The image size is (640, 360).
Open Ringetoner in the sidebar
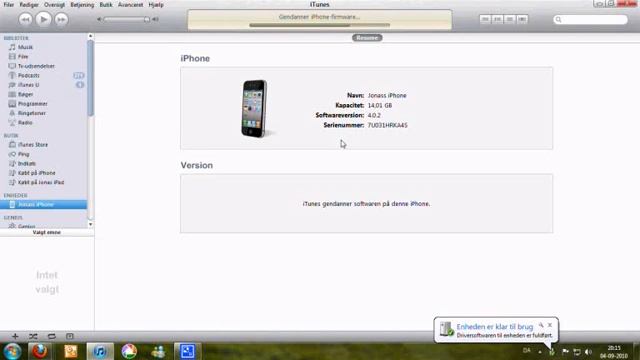(x=31, y=113)
